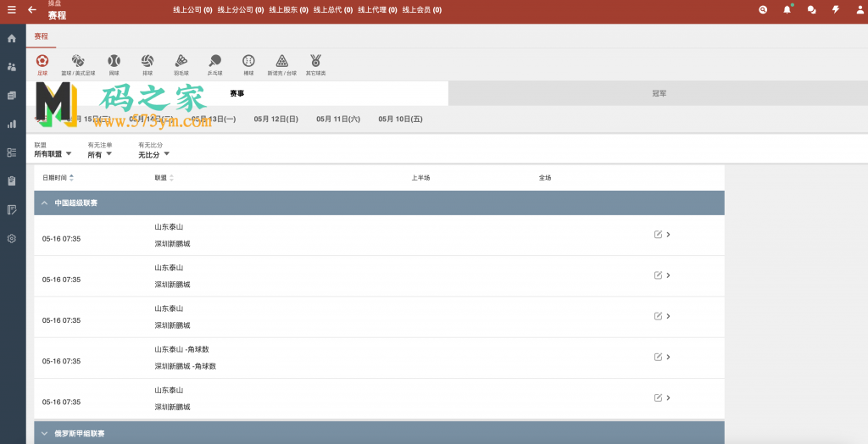Open the 所有联盟 league dropdown
Image resolution: width=868 pixels, height=444 pixels.
tap(53, 154)
